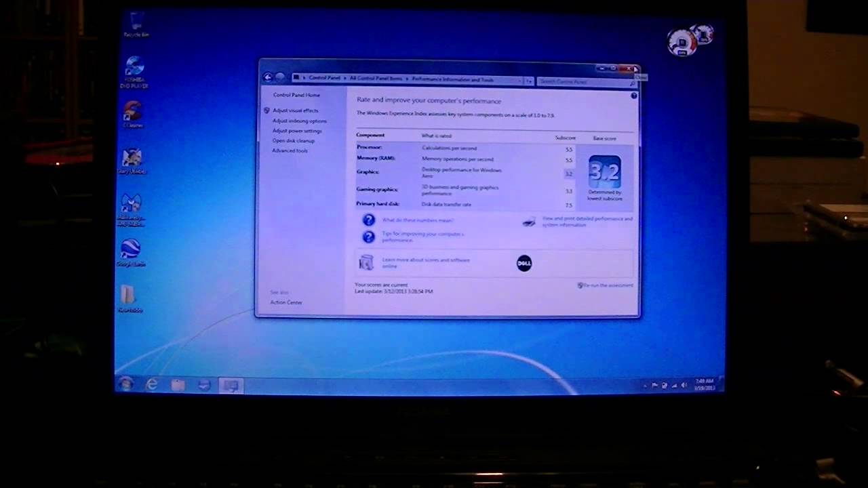Open Adjust indexing options link
The image size is (868, 488).
coord(299,121)
